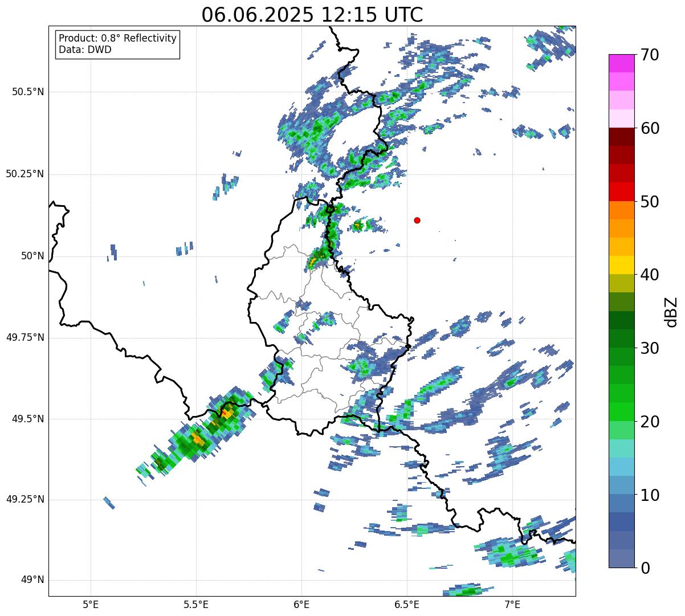This screenshot has height=616, width=685.
Task: Click the 5°E longitude label
Action: [91, 604]
